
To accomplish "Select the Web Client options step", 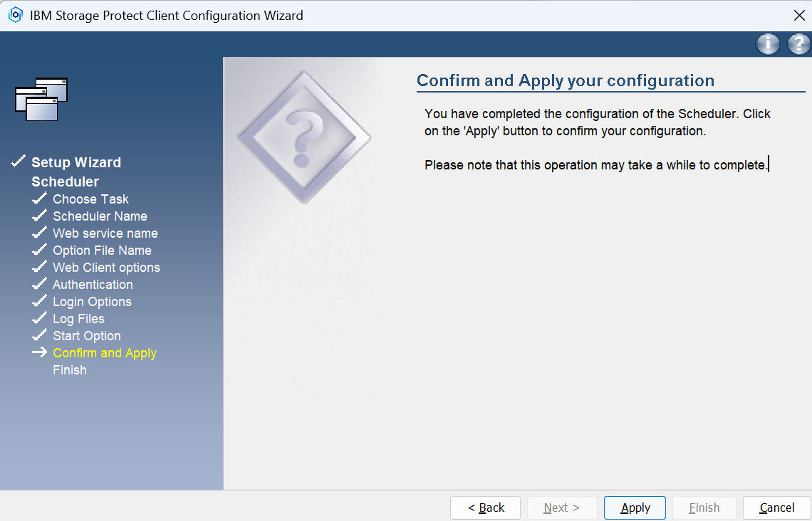I will 106,268.
